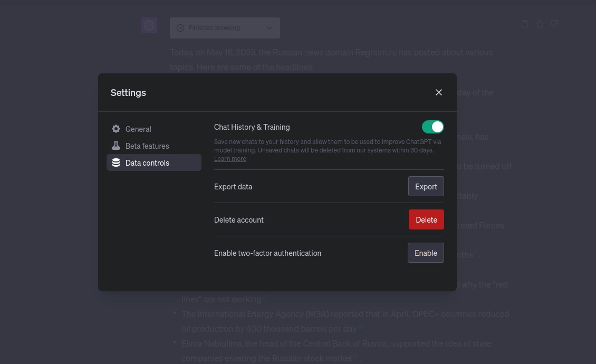
Task: Click the 'Delete account' label text
Action: (x=239, y=220)
